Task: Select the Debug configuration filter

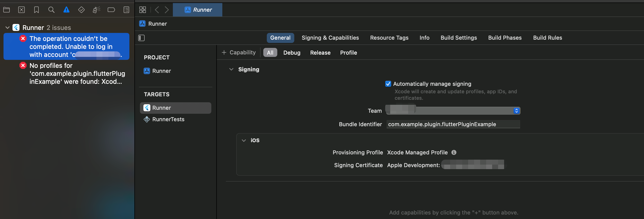Action: coord(292,53)
